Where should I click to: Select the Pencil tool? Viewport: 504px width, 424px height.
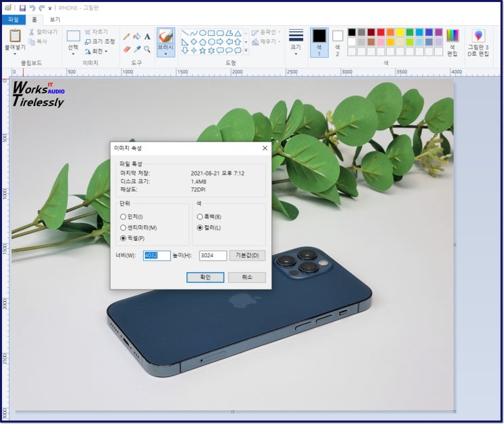pos(127,37)
